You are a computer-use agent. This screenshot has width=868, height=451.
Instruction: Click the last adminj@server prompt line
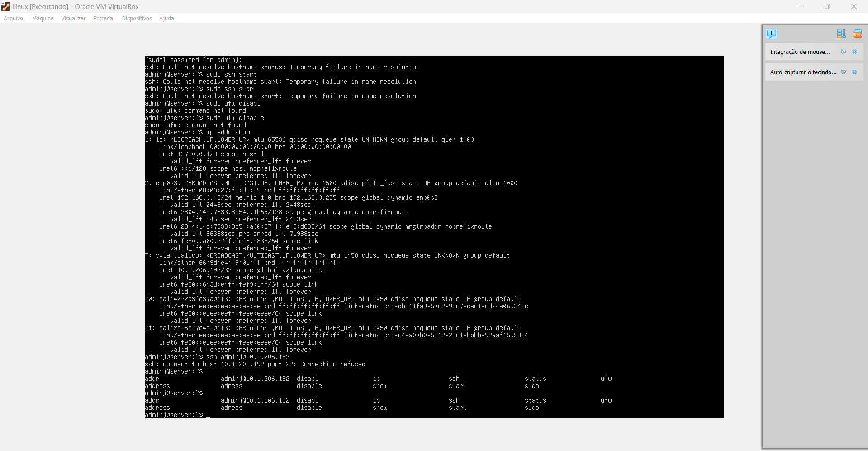177,415
